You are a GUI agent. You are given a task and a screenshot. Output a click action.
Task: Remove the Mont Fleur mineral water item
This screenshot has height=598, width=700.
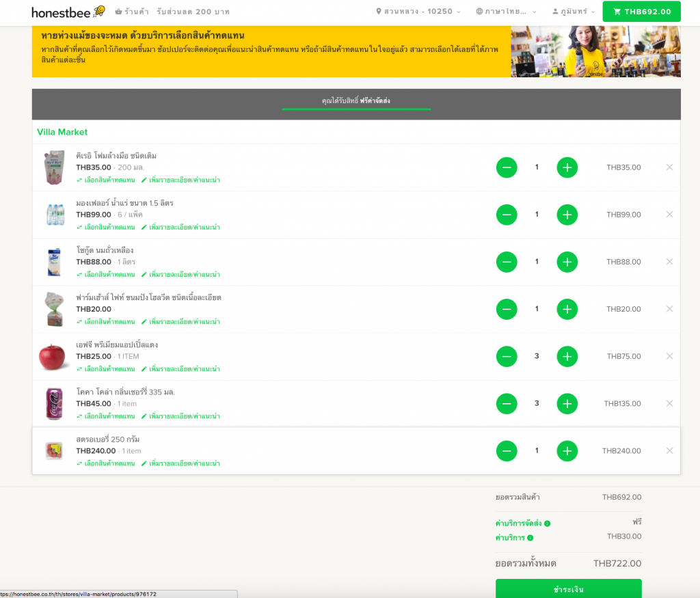click(x=669, y=215)
